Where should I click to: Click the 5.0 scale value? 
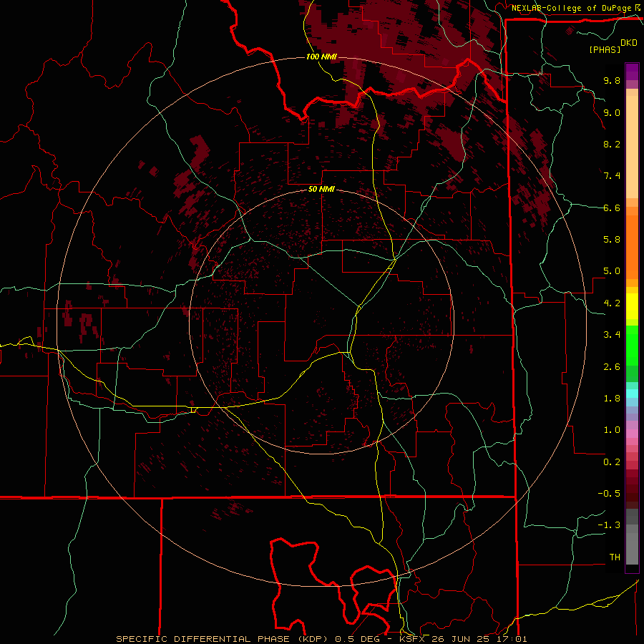coord(612,271)
